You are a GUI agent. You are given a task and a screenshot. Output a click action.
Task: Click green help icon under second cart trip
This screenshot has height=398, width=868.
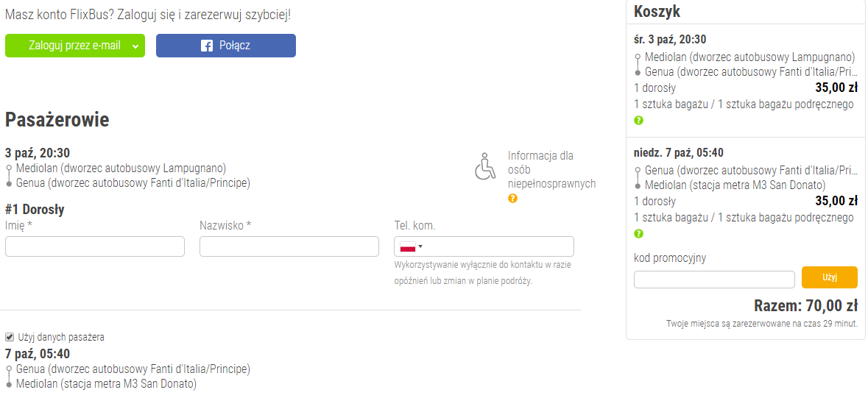tap(639, 234)
